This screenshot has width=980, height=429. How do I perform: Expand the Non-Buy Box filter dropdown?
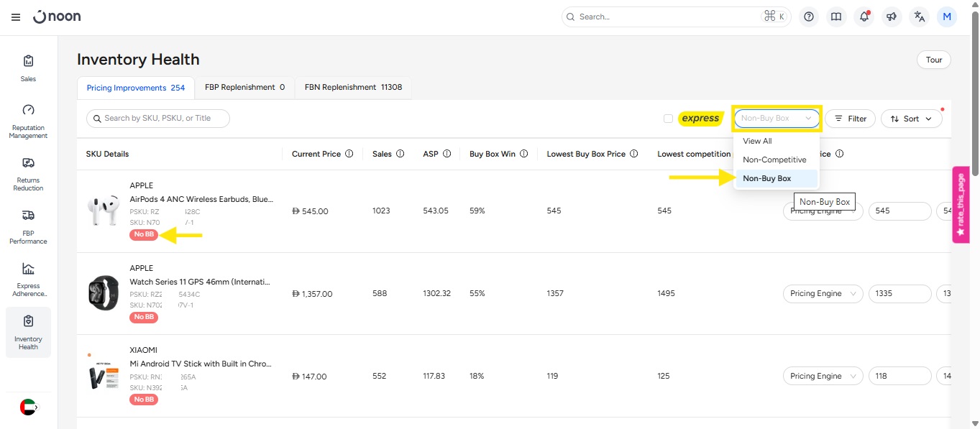777,119
